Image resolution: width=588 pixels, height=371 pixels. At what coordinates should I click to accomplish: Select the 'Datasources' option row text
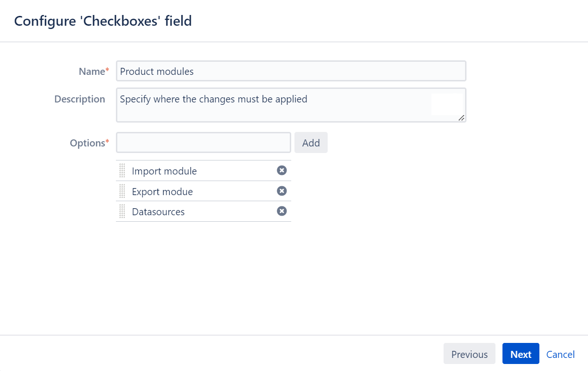coord(158,212)
